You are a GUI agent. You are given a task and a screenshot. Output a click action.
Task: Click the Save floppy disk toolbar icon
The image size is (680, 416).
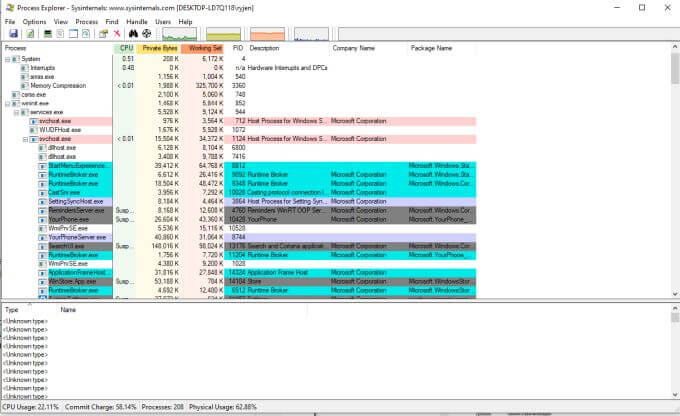coord(13,33)
